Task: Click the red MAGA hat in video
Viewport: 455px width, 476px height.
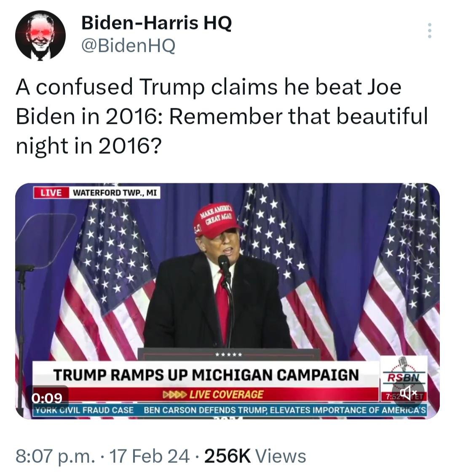Action: [216, 221]
